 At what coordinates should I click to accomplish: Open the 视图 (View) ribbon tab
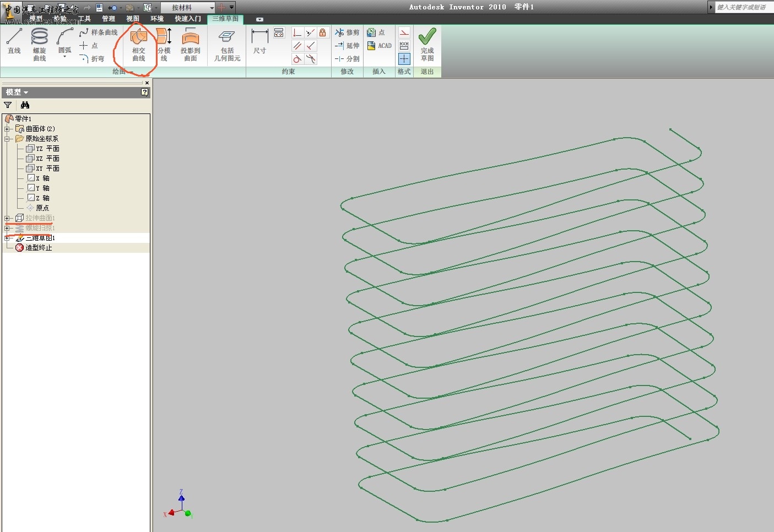133,19
